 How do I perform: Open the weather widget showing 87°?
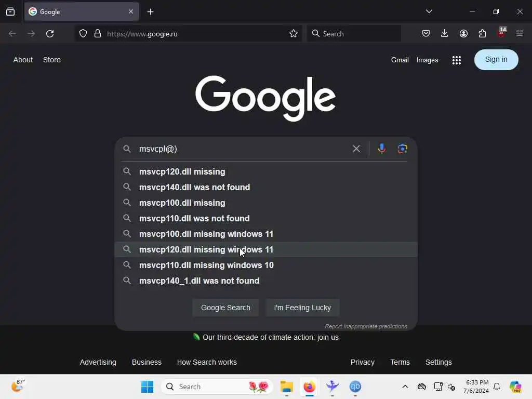point(18,386)
